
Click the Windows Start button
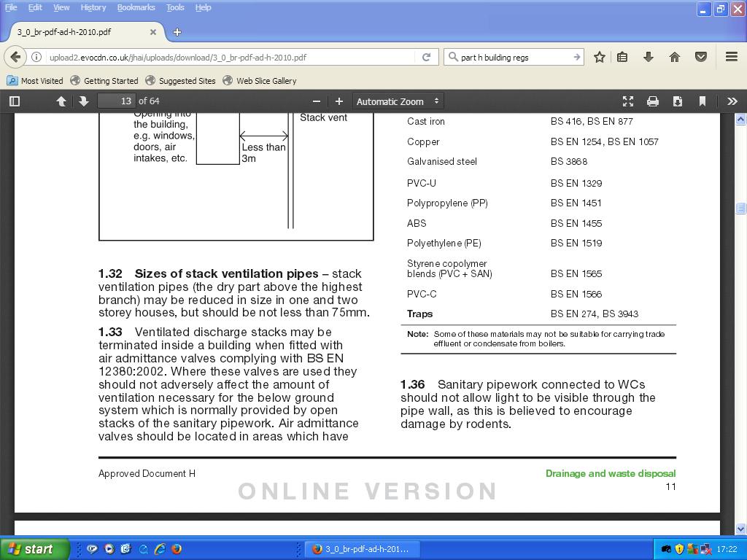click(x=33, y=549)
